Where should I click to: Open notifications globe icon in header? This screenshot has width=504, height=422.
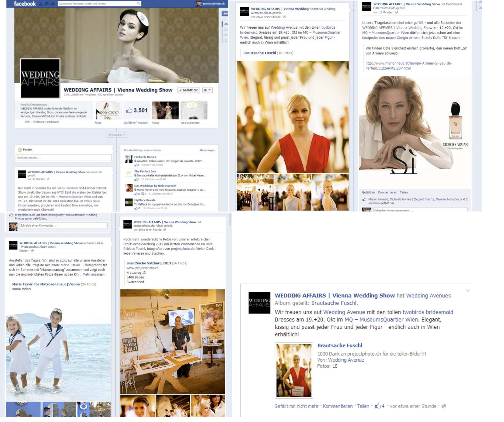[53, 4]
